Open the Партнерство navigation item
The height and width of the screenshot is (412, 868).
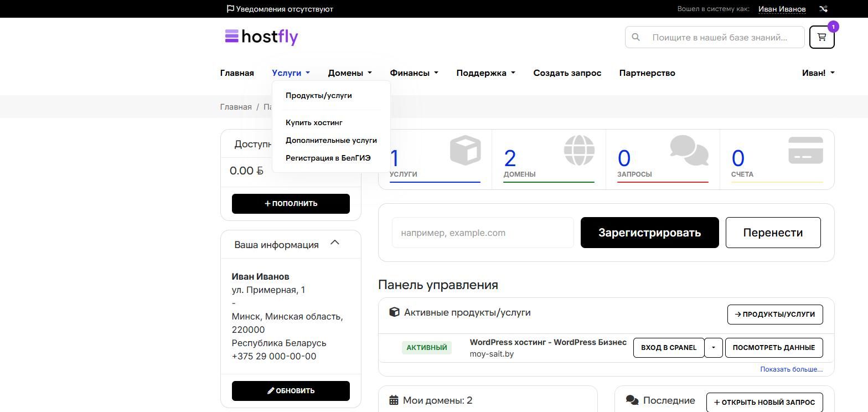(647, 73)
